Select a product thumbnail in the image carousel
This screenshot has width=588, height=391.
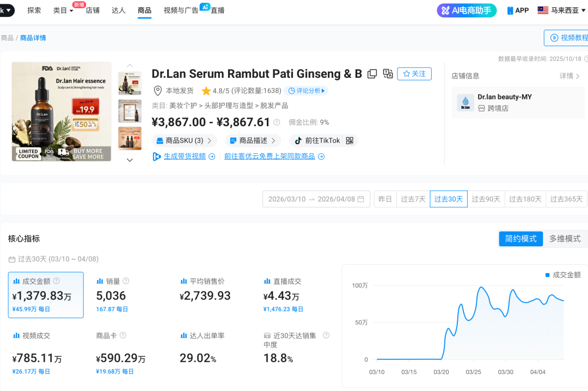click(x=130, y=83)
